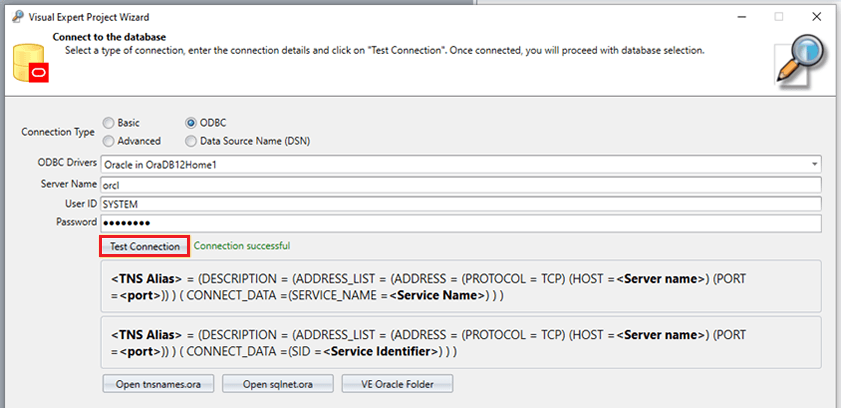
Task: Maximize the Project Wizard window
Action: [778, 17]
